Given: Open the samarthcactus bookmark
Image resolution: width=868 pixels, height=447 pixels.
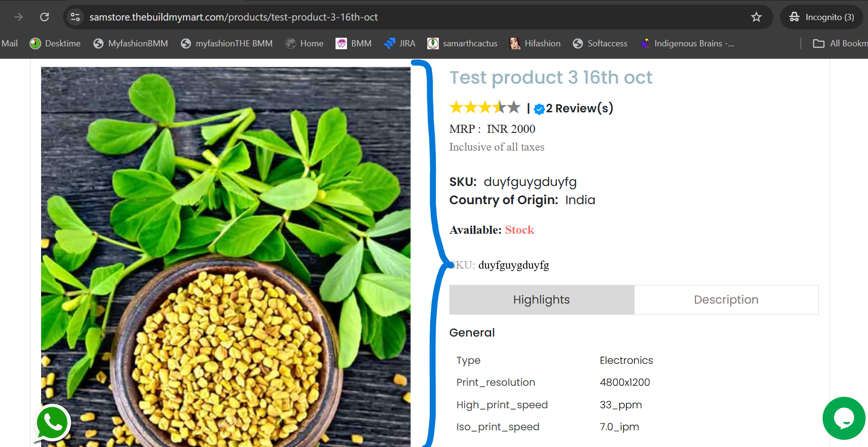Looking at the screenshot, I should (462, 44).
